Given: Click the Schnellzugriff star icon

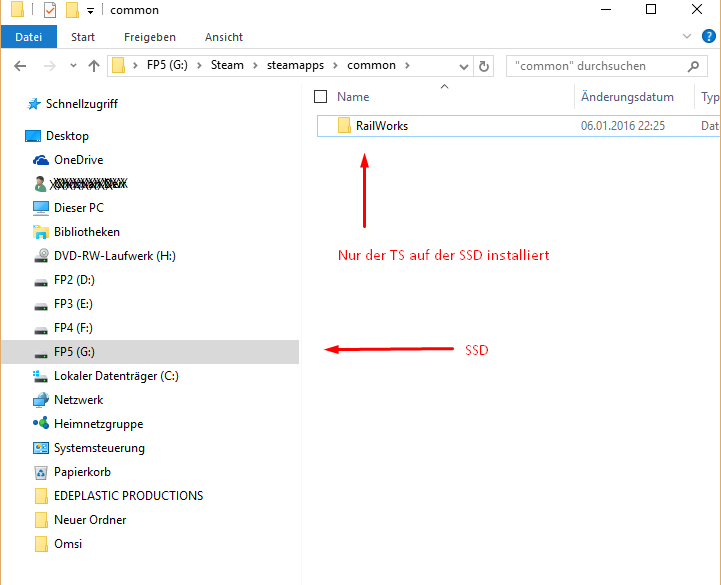Looking at the screenshot, I should pyautogui.click(x=34, y=104).
